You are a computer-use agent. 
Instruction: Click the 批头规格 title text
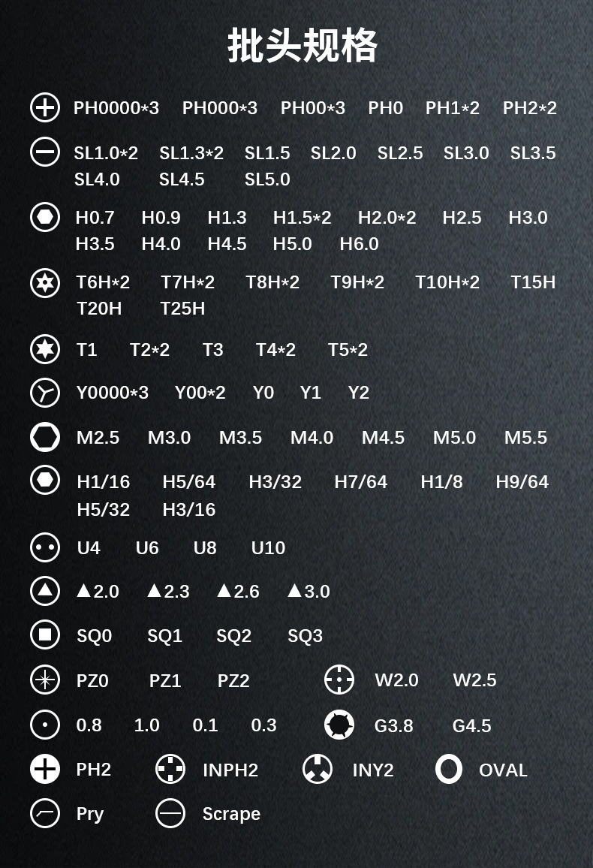(303, 46)
